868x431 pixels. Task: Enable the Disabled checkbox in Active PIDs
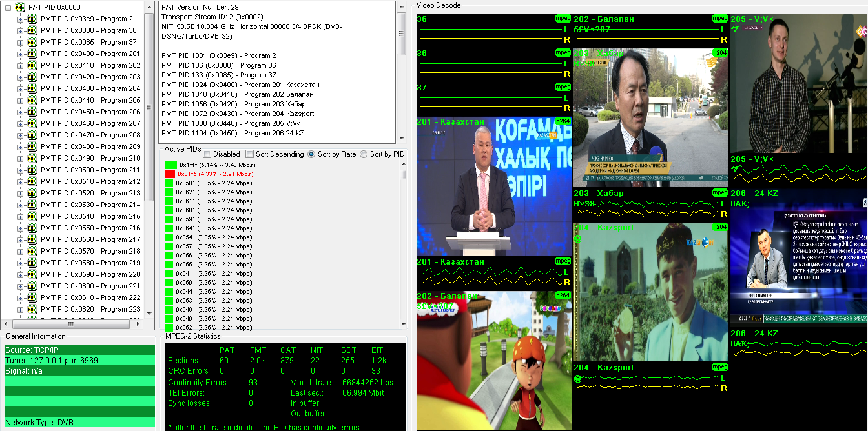(207, 154)
